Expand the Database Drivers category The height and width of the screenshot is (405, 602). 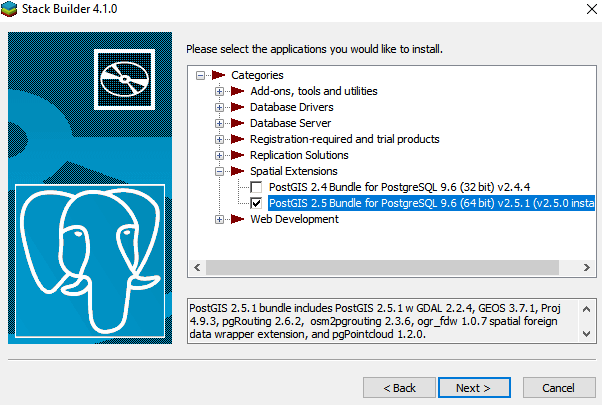(219, 107)
